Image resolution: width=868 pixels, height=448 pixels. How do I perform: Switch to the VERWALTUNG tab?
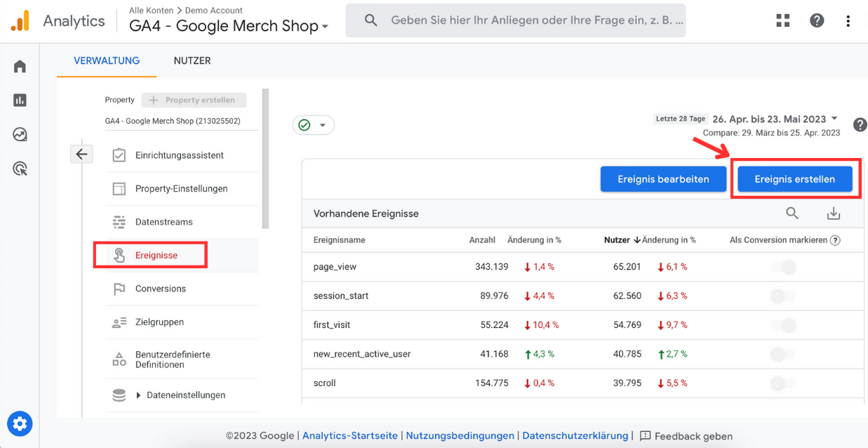coord(107,60)
